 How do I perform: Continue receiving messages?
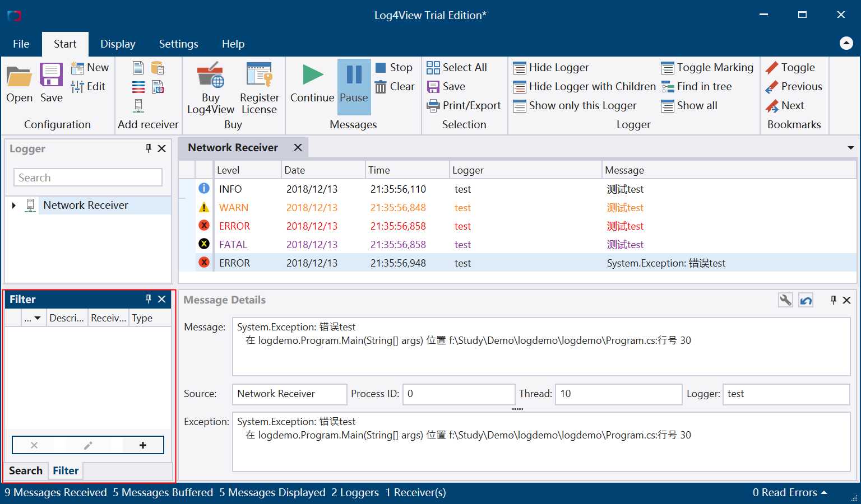click(312, 83)
